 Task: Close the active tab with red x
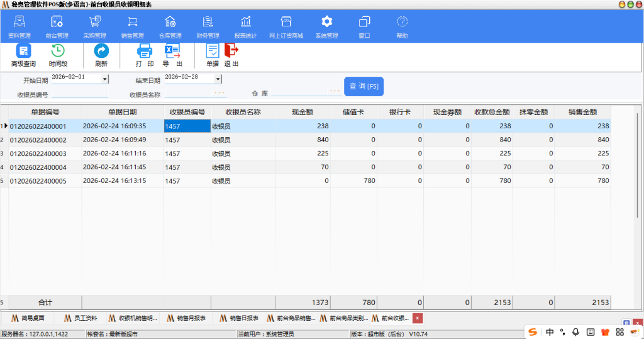click(418, 318)
